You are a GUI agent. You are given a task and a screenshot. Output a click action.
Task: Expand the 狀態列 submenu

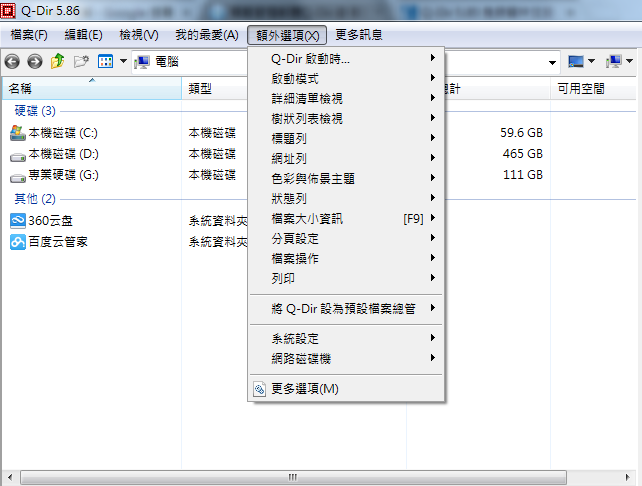point(346,199)
